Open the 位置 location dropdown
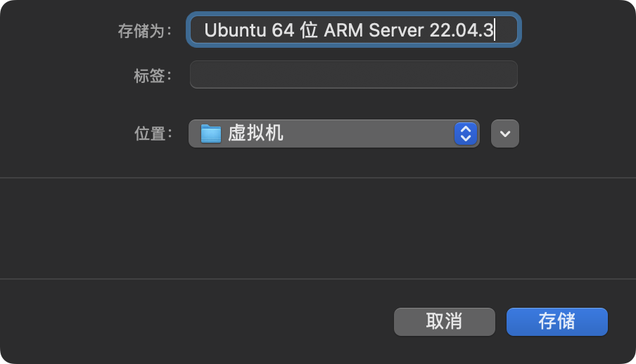636x364 pixels. tap(333, 134)
